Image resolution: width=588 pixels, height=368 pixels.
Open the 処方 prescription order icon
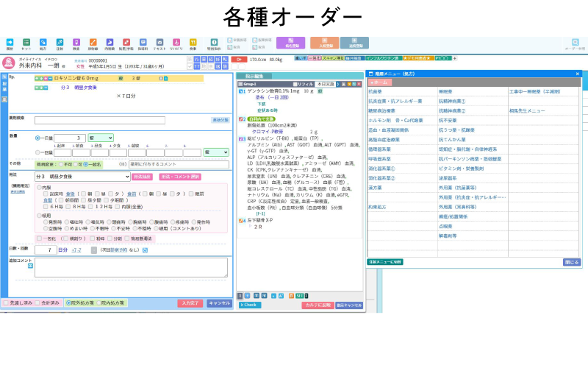coord(43,43)
